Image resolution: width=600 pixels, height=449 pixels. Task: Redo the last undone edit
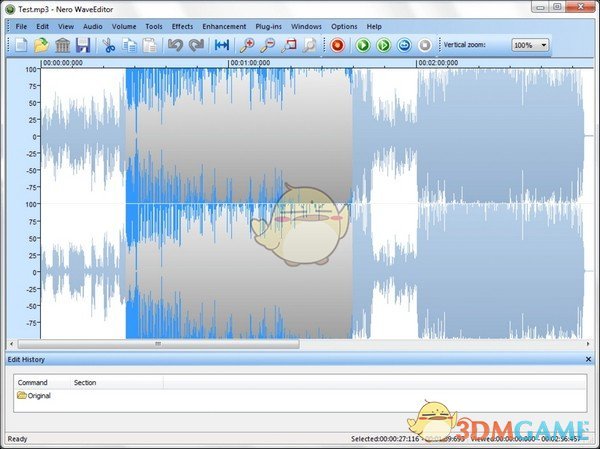pos(196,45)
